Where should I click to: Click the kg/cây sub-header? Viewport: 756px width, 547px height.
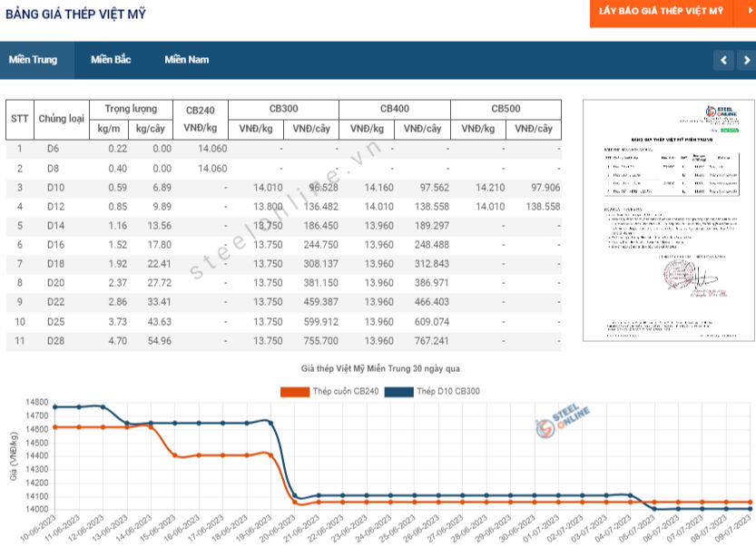coord(151,129)
